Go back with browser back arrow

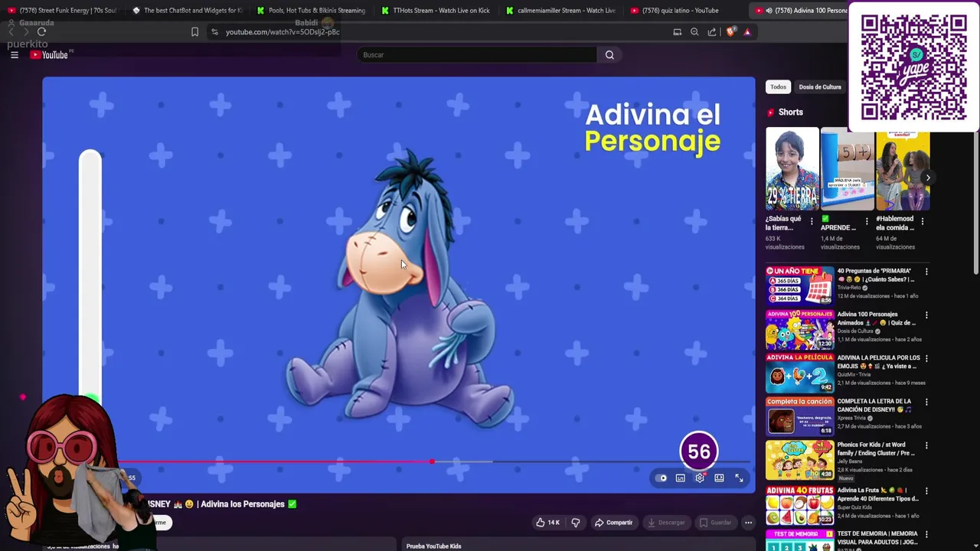(11, 31)
